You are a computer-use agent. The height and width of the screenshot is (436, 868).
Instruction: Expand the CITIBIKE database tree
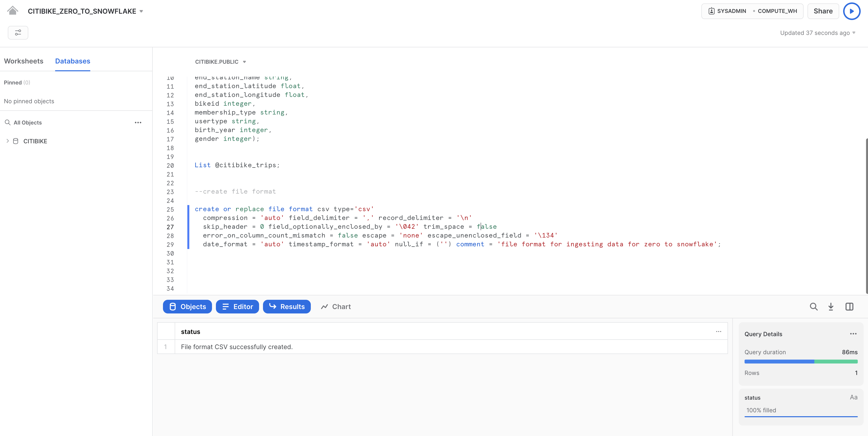(x=8, y=141)
